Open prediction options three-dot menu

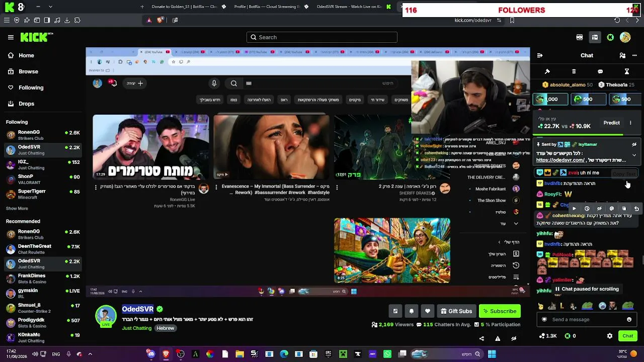click(630, 123)
